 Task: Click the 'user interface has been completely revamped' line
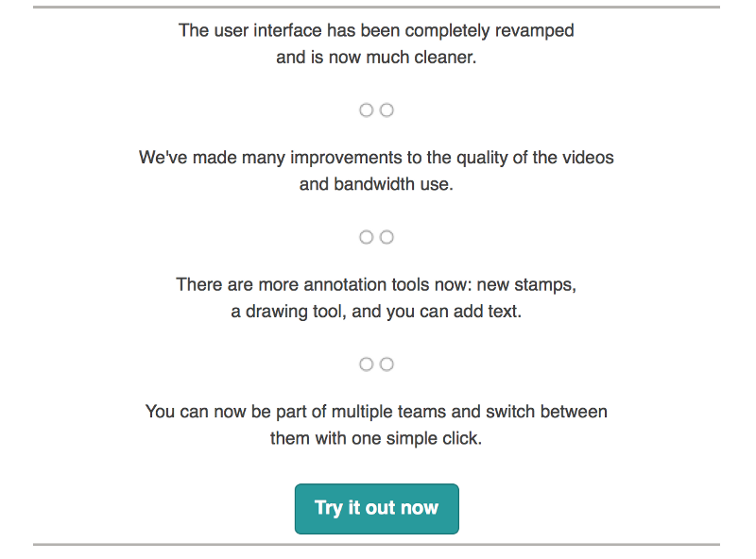pyautogui.click(x=376, y=31)
